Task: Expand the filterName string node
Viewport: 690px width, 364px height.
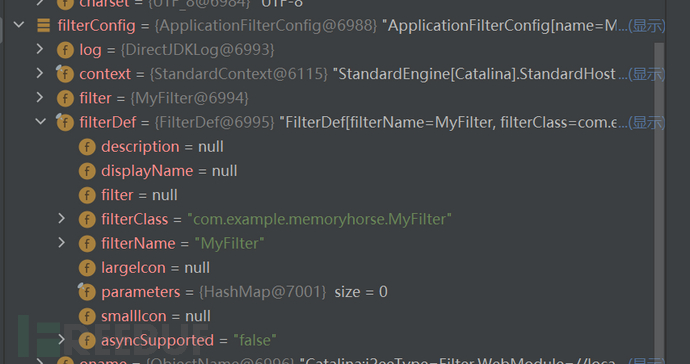Action: click(62, 243)
